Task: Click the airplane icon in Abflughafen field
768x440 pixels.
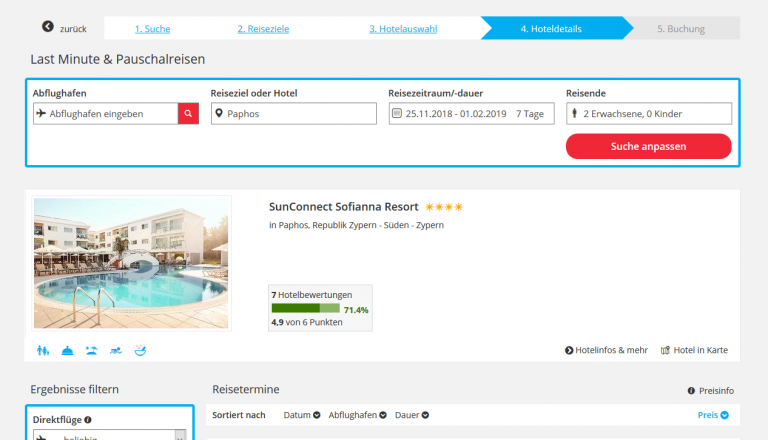Action: point(41,114)
